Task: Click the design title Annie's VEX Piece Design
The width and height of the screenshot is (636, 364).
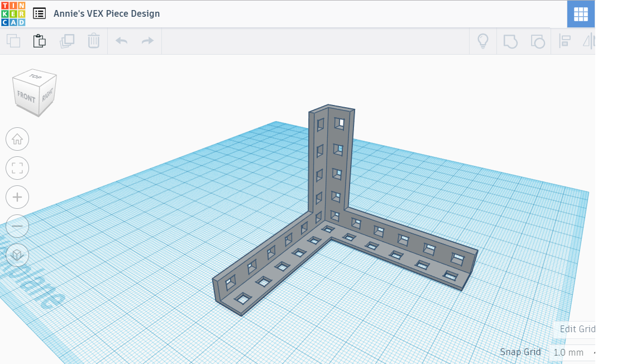Action: 107,13
